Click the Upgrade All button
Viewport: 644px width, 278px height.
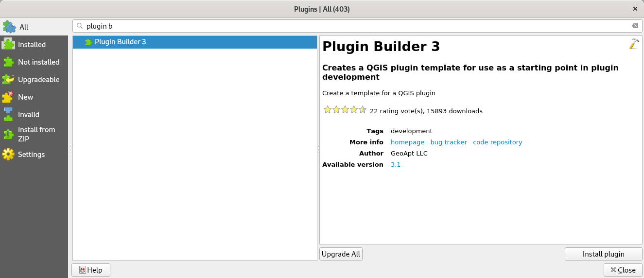click(341, 254)
